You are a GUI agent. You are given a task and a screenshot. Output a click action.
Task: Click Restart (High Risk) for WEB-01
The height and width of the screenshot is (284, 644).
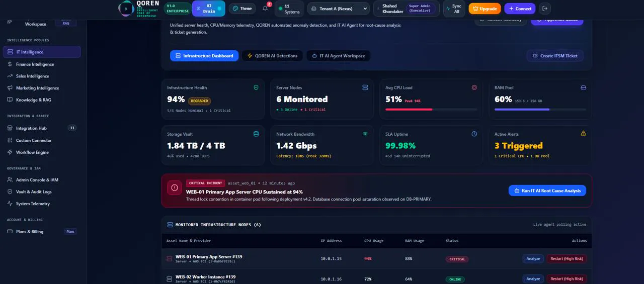coord(567,259)
